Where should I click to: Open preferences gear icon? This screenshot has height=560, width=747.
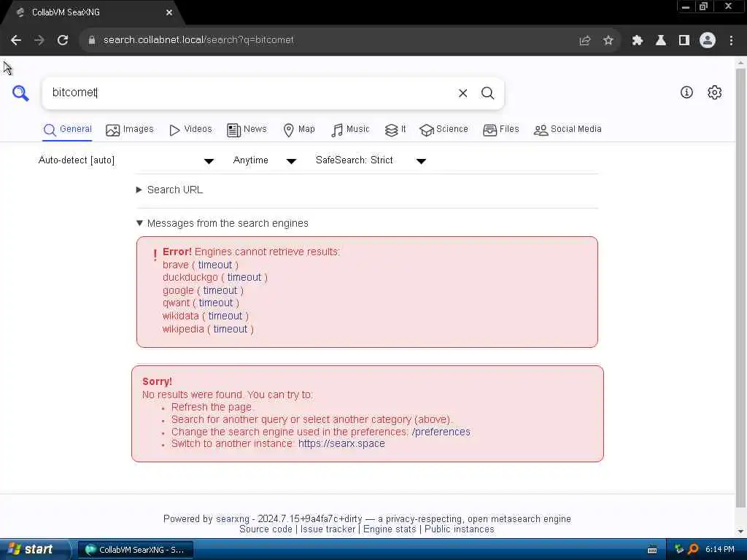[x=715, y=93]
